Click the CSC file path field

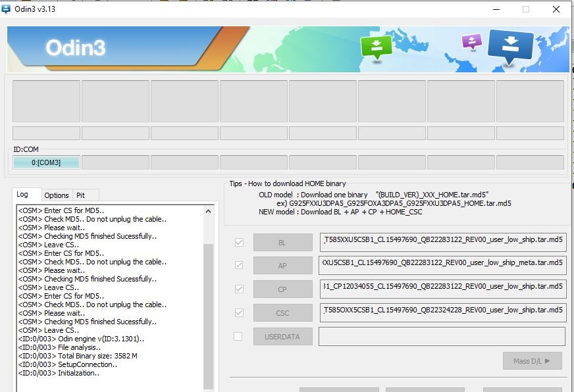[x=443, y=312]
